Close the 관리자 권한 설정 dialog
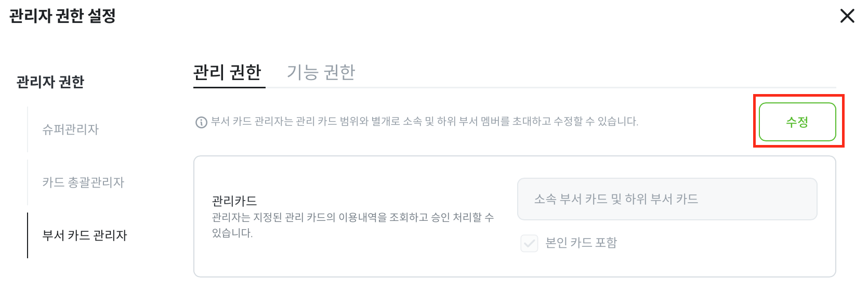This screenshot has width=868, height=291. 847,16
